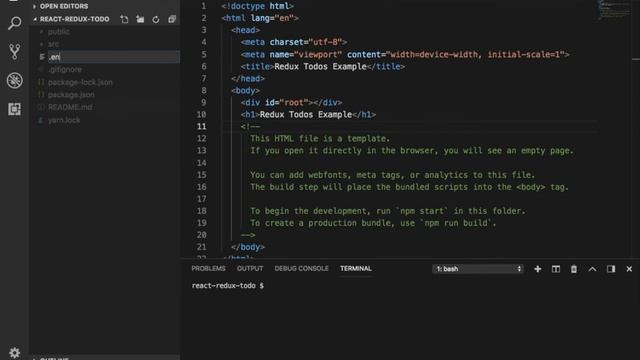Open yarn.lock file
The width and height of the screenshot is (640, 360).
click(64, 120)
